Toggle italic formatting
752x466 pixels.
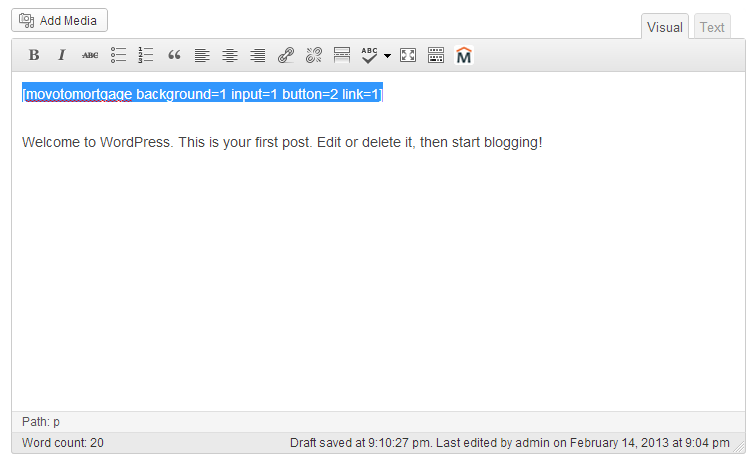[61, 56]
